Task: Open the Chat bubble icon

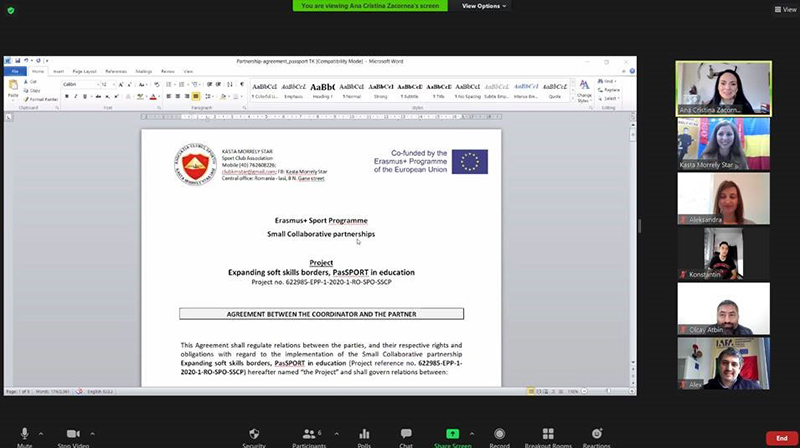Action: (x=406, y=434)
